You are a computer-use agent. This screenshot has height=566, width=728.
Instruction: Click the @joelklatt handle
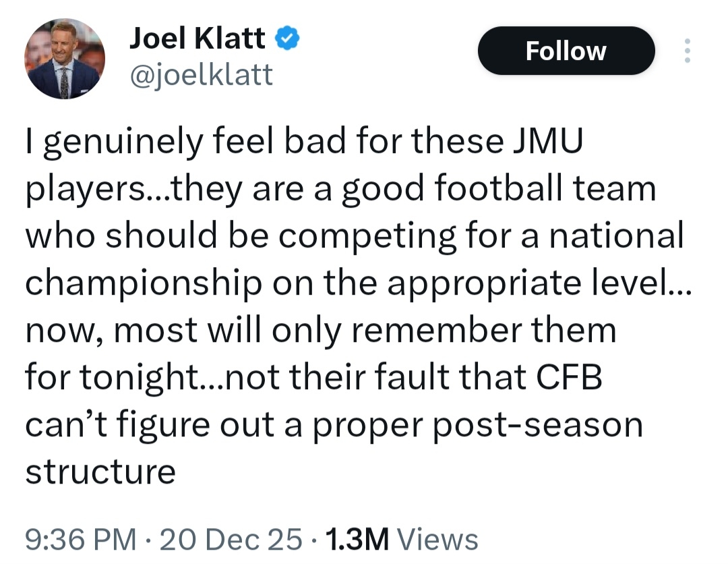coord(200,74)
